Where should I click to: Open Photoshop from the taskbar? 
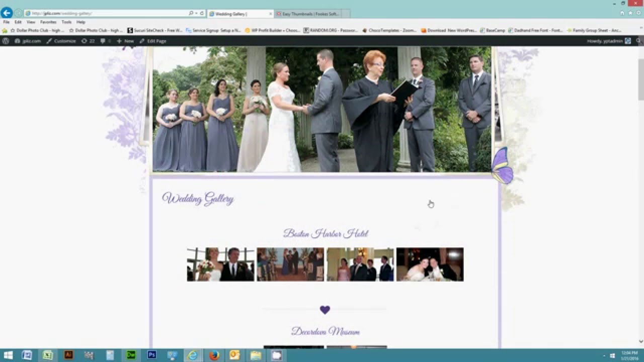click(151, 355)
